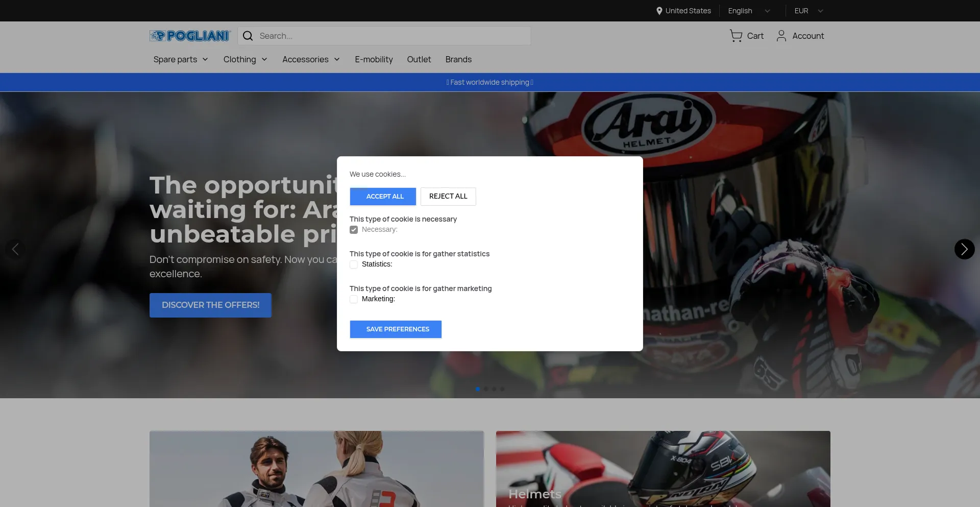Open the Outlet menu item
Viewport: 980px width, 507px height.
tap(419, 59)
